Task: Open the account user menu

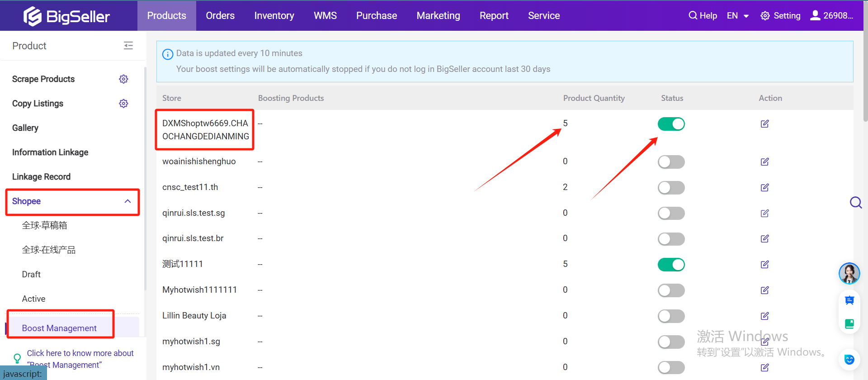Action: pos(831,16)
